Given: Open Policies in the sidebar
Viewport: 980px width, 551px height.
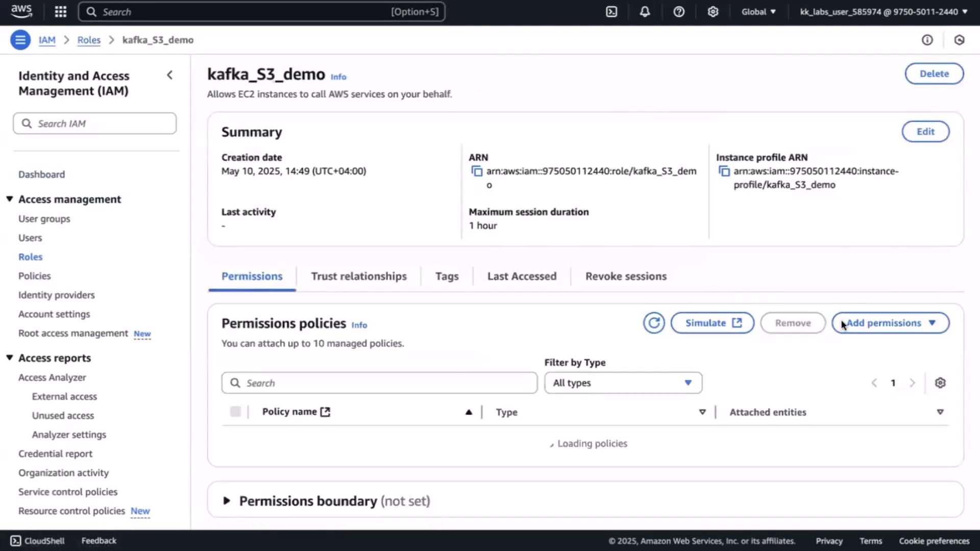Looking at the screenshot, I should pos(35,276).
